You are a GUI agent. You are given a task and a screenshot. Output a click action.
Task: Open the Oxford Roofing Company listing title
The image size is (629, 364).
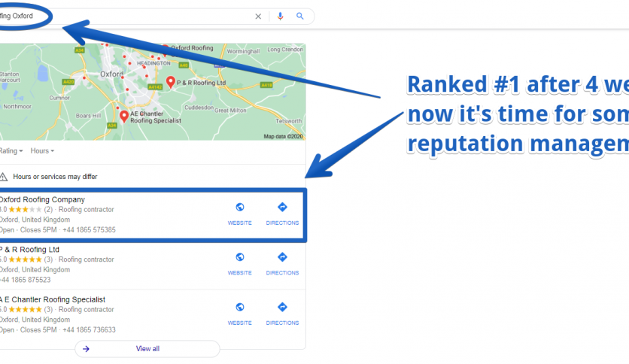coord(42,199)
